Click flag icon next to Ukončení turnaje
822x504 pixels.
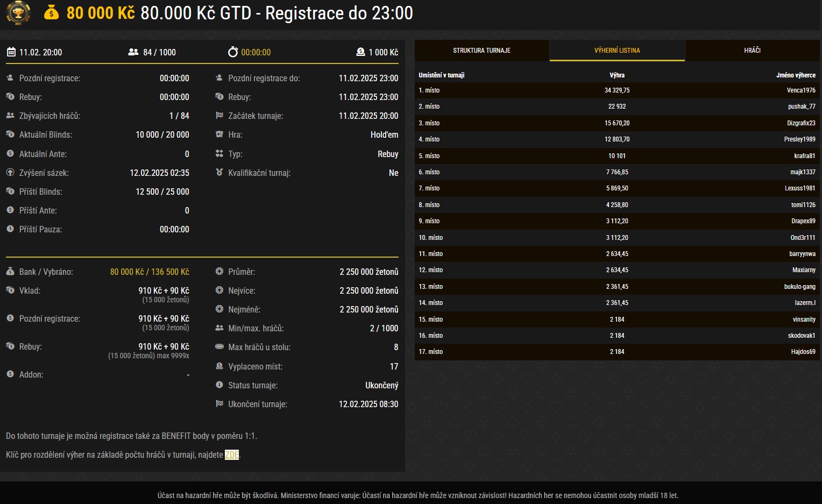point(219,404)
